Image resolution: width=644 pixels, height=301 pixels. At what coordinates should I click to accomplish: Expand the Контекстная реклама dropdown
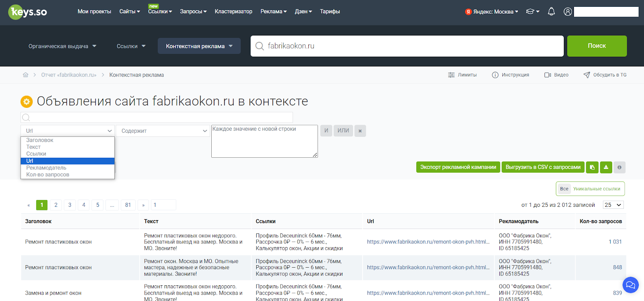click(199, 46)
